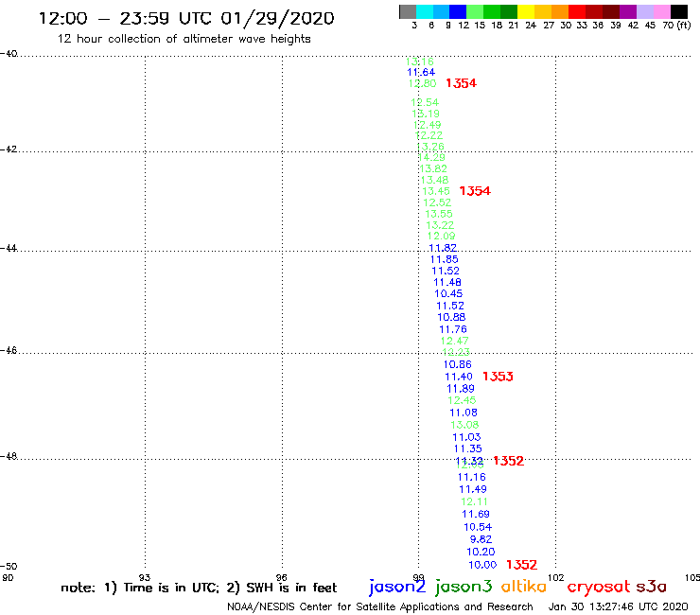
Task: Pick the yellow swatch in the legend bar
Action: coord(526,11)
